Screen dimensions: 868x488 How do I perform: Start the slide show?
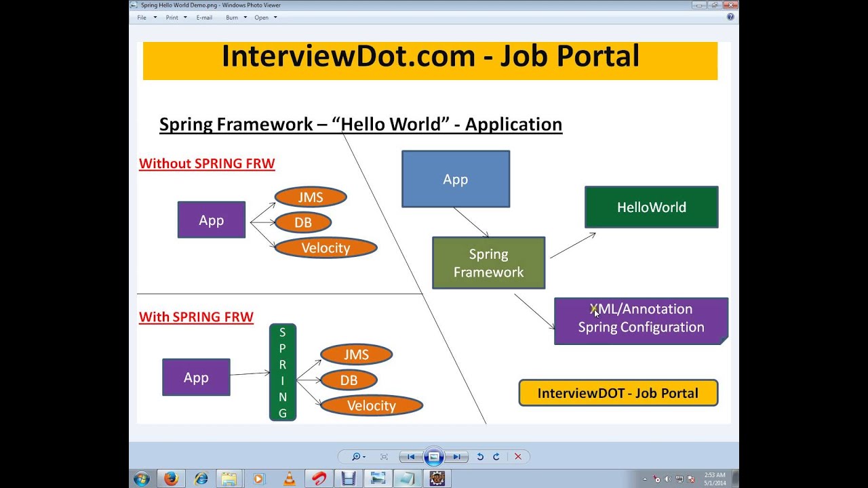click(x=434, y=457)
